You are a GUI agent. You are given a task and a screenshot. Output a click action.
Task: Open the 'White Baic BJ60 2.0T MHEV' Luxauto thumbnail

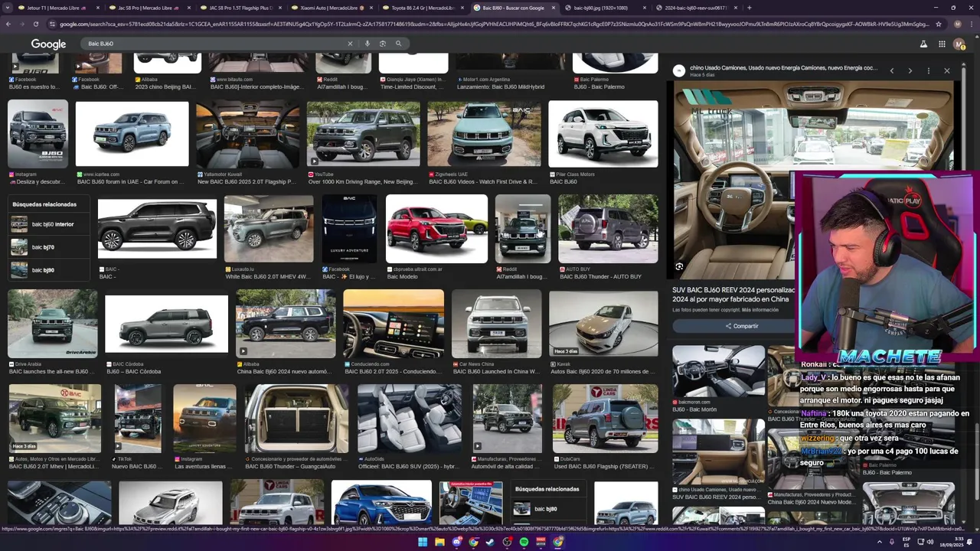[x=269, y=229]
